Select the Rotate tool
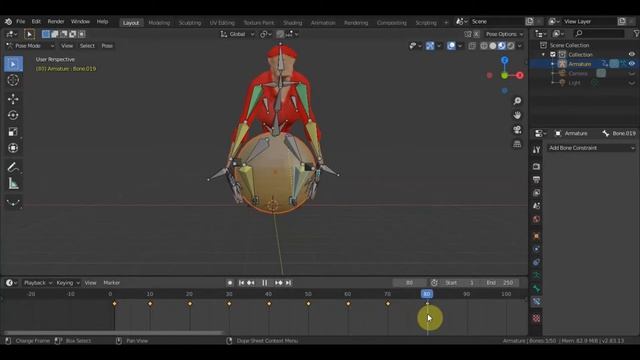Viewport: 640px width, 360px height. [13, 116]
